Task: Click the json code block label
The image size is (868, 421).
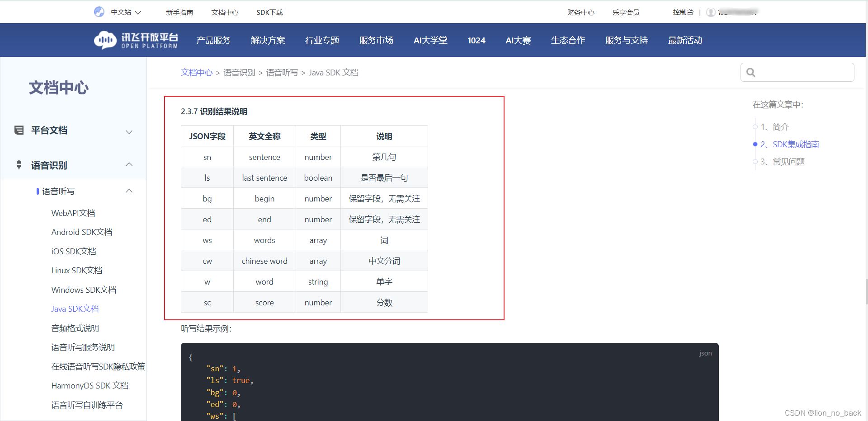Action: click(x=705, y=353)
